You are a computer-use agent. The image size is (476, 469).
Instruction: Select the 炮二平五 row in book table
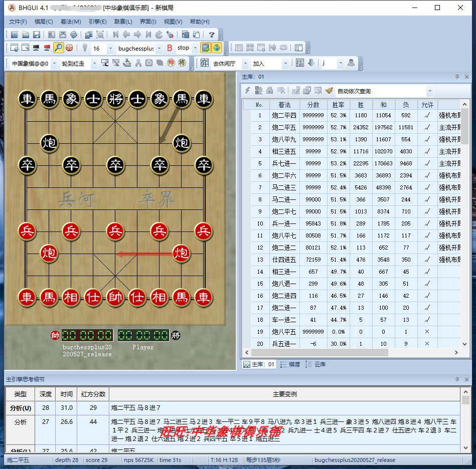356,127
